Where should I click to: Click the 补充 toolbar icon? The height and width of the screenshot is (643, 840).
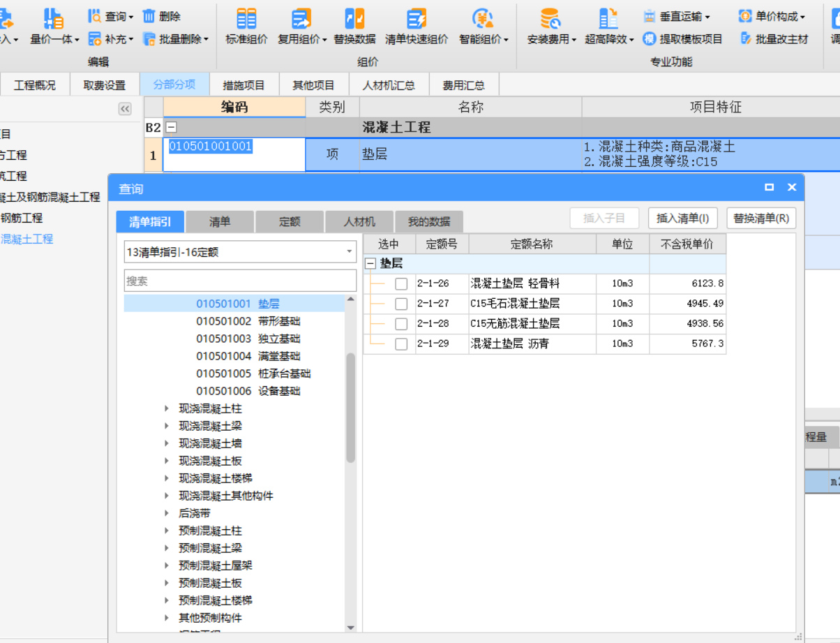point(95,39)
